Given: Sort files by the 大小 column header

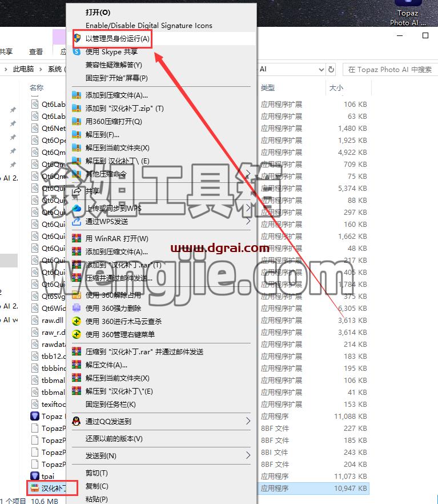Looking at the screenshot, I should click(x=336, y=87).
